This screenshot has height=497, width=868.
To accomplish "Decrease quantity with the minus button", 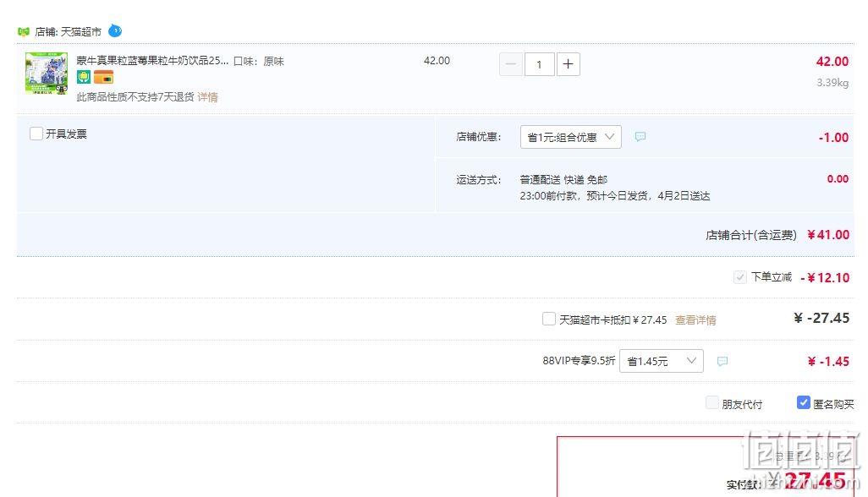I will [x=511, y=64].
